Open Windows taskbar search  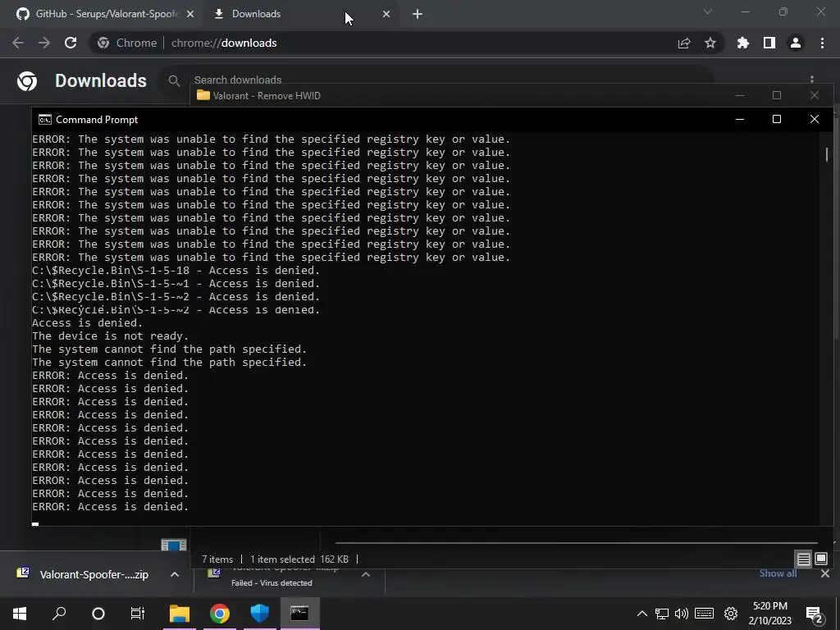click(59, 614)
